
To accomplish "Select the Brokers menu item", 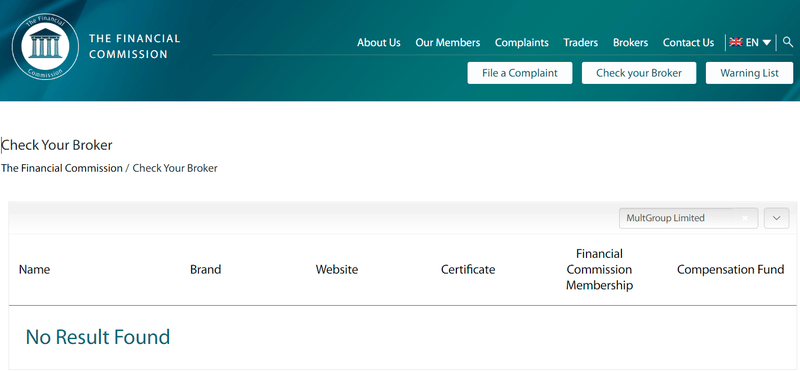I will tap(631, 43).
